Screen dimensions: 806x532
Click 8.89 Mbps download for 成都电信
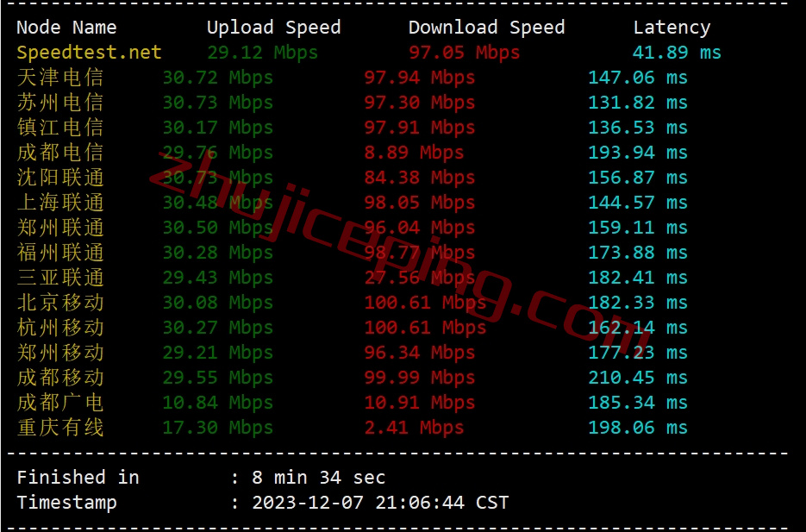tap(414, 153)
